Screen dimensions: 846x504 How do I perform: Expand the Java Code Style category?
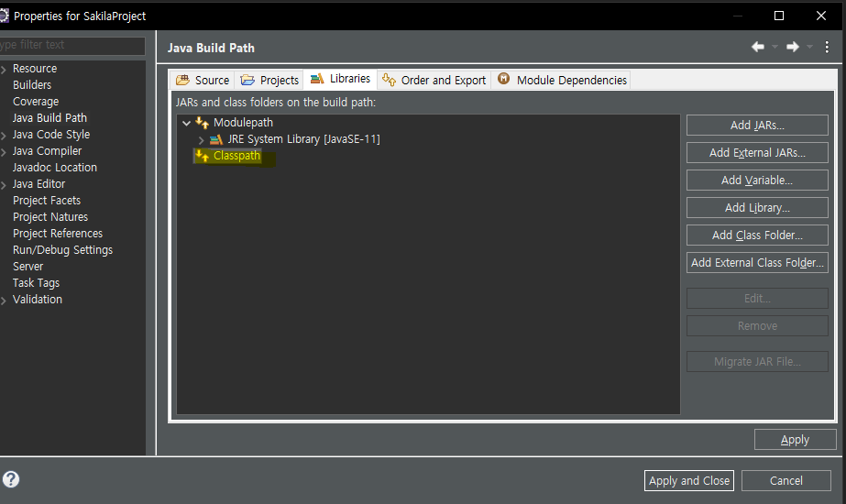point(4,135)
